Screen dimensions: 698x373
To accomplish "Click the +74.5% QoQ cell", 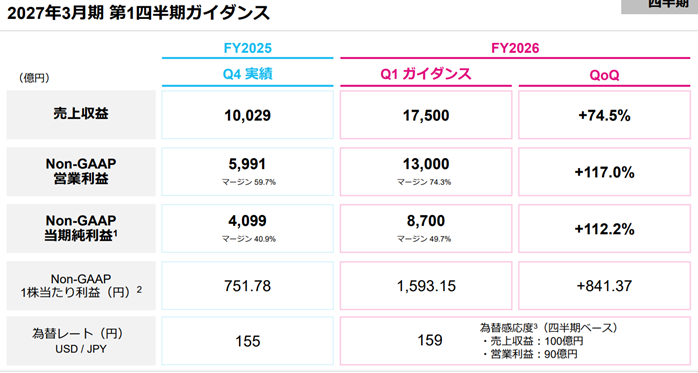I will tap(605, 115).
